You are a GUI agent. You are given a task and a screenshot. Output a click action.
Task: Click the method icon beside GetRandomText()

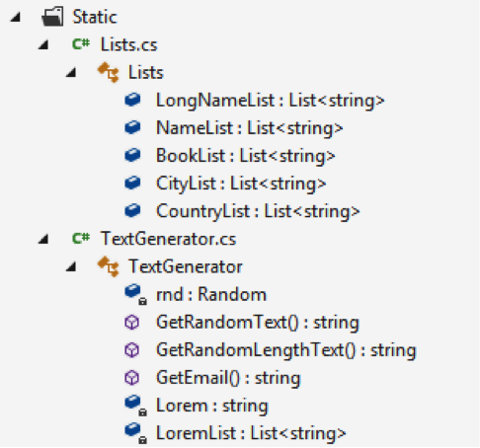click(132, 323)
